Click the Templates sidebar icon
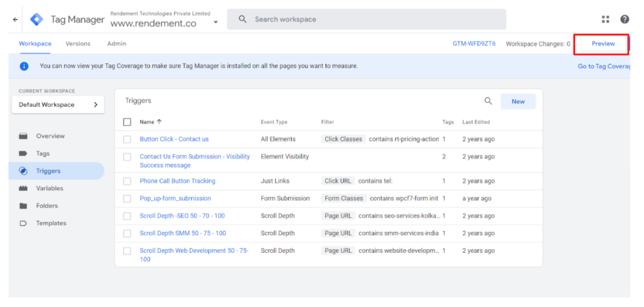 pyautogui.click(x=23, y=223)
